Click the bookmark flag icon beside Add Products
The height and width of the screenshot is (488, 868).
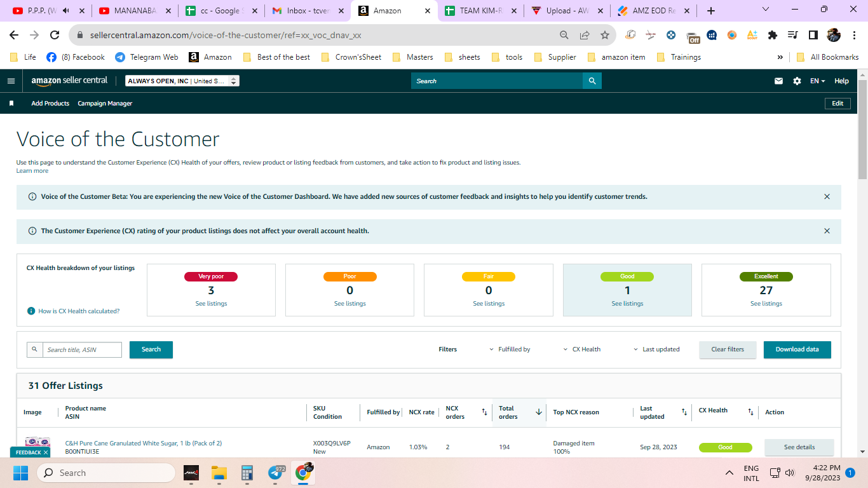point(11,103)
